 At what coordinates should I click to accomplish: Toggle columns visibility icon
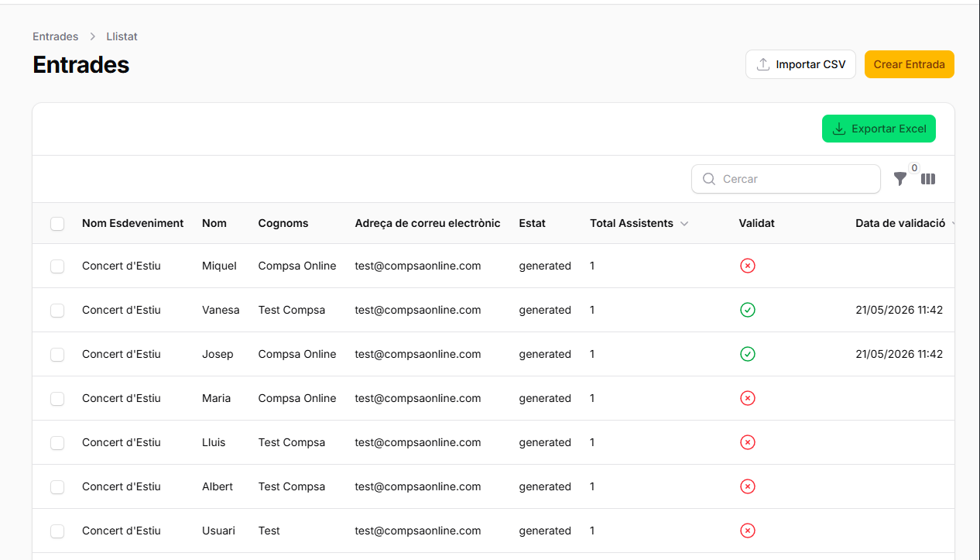[x=928, y=179]
